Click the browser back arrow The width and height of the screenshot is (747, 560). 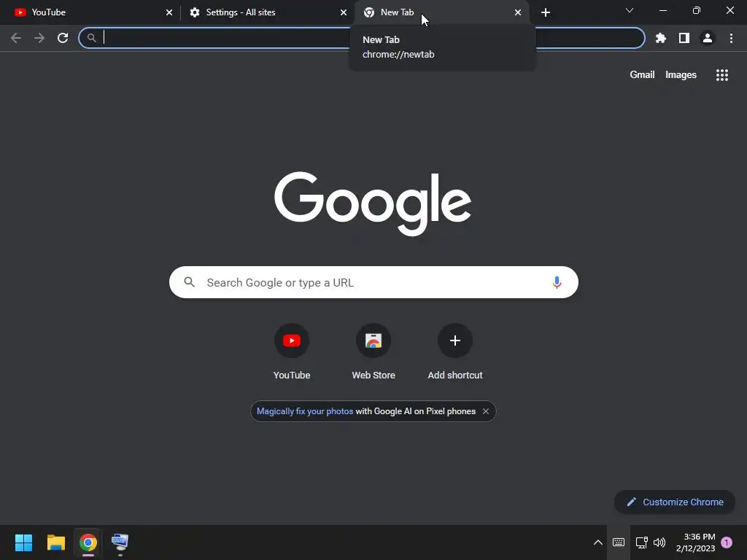click(x=16, y=38)
